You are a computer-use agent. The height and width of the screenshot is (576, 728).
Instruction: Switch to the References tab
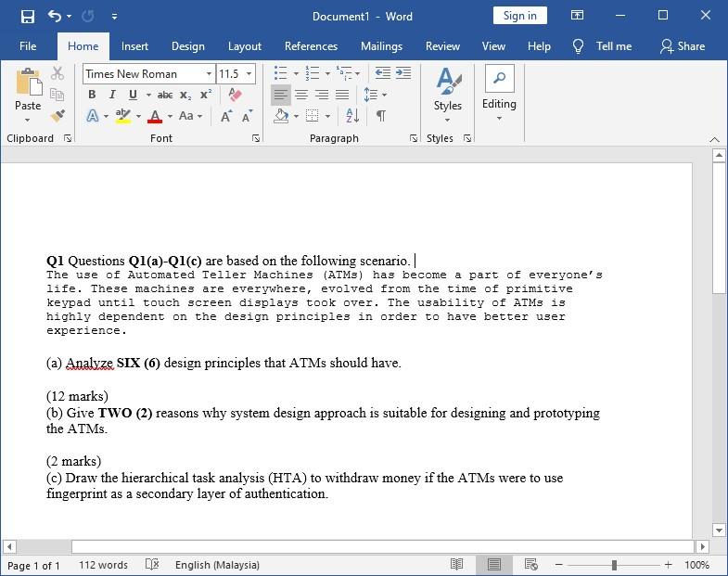point(311,46)
